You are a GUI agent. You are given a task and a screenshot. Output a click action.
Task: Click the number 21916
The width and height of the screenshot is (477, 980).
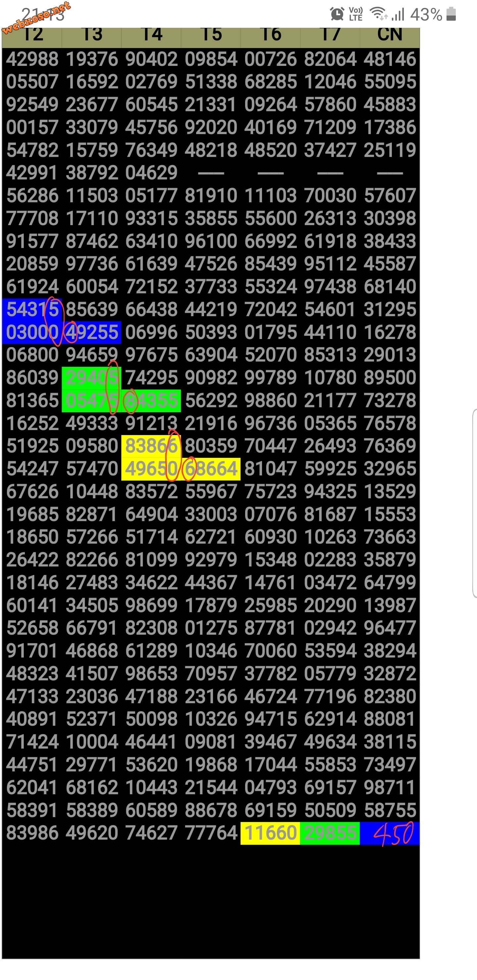click(211, 423)
